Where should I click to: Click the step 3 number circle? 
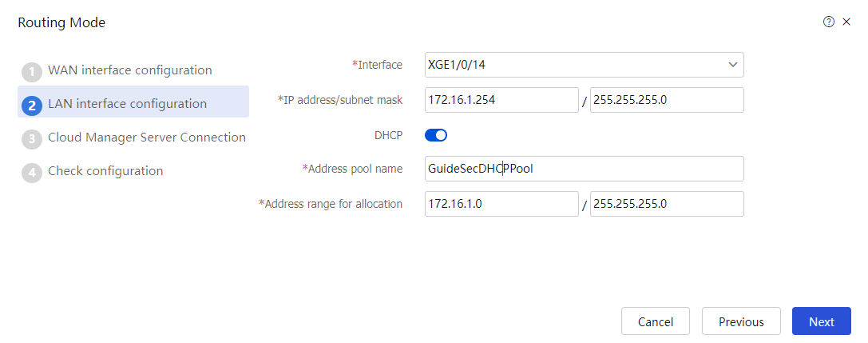(x=32, y=139)
